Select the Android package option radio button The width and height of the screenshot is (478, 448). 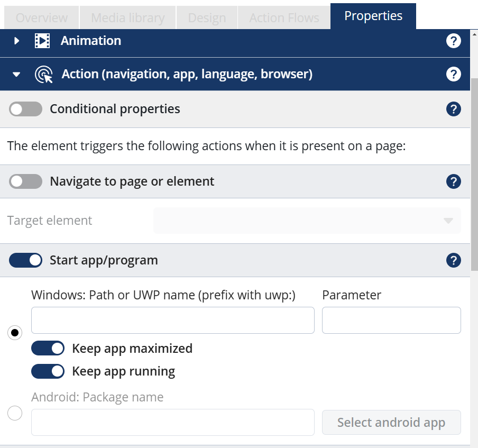14,414
